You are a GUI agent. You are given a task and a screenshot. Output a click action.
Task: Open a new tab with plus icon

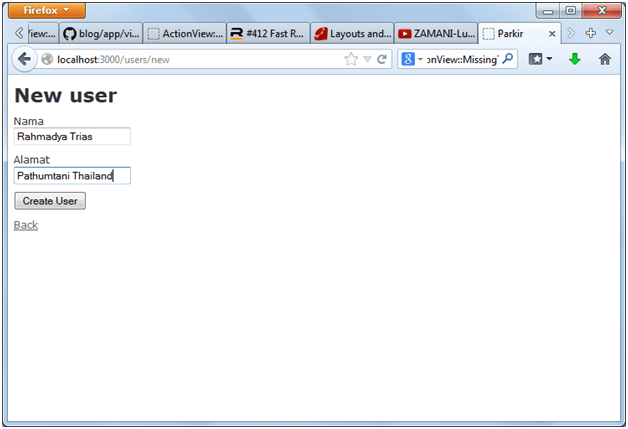pyautogui.click(x=590, y=33)
